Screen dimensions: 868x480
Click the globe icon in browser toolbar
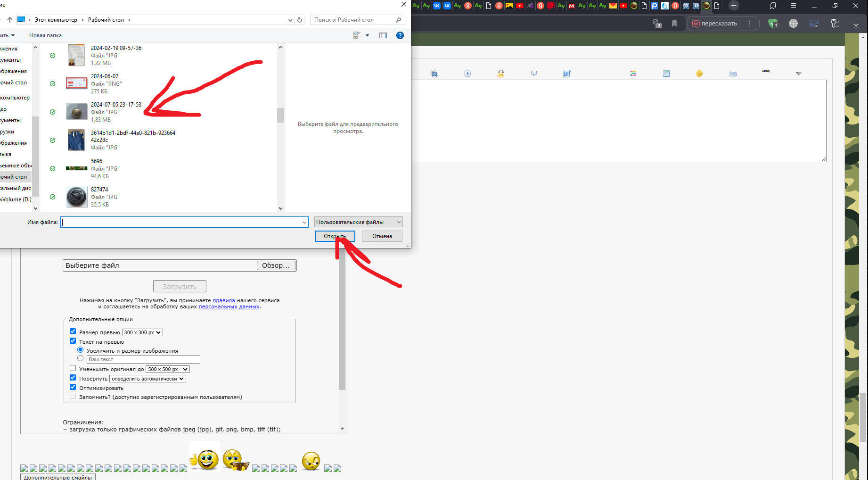pyautogui.click(x=794, y=24)
